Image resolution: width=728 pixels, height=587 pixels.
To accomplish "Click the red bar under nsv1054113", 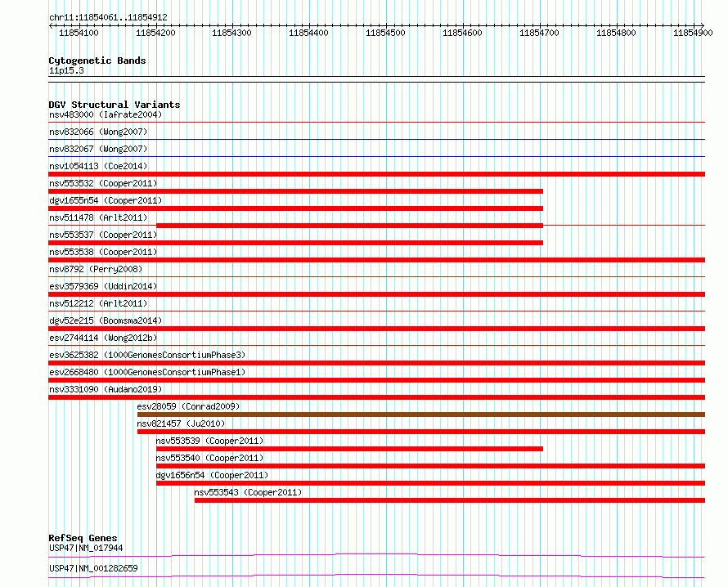I will pos(376,174).
